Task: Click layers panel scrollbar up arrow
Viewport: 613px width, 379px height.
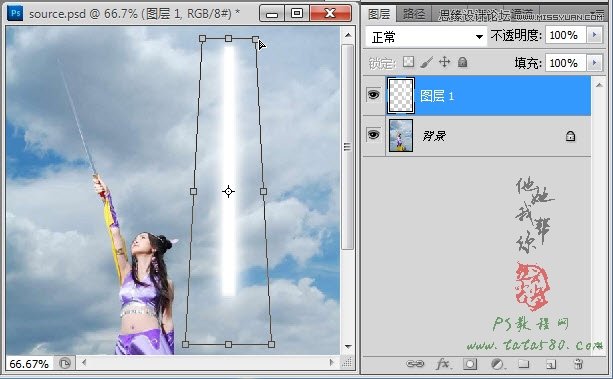Action: click(x=599, y=85)
